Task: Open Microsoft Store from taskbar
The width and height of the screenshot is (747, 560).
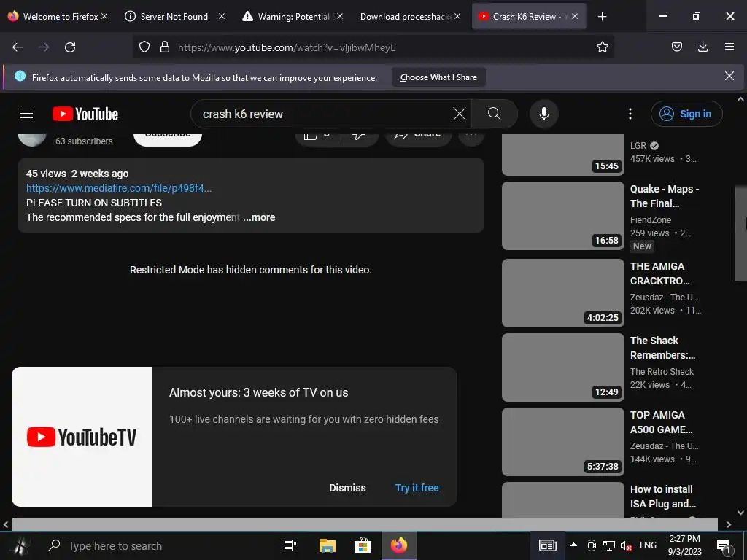Action: [x=363, y=545]
